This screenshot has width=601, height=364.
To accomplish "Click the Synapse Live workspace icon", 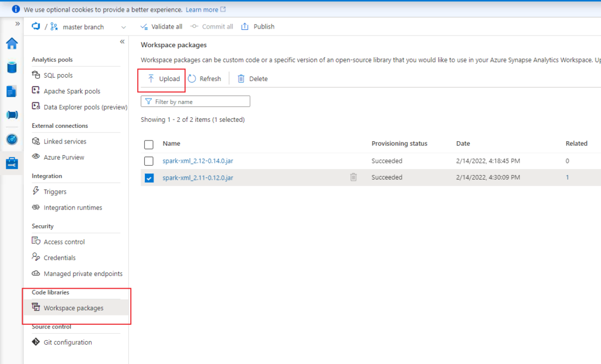I will pyautogui.click(x=36, y=26).
